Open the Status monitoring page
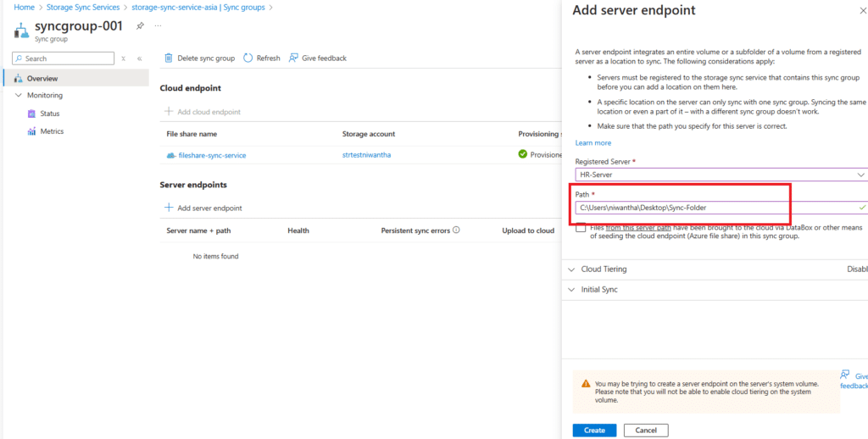This screenshot has height=439, width=868. tap(49, 114)
